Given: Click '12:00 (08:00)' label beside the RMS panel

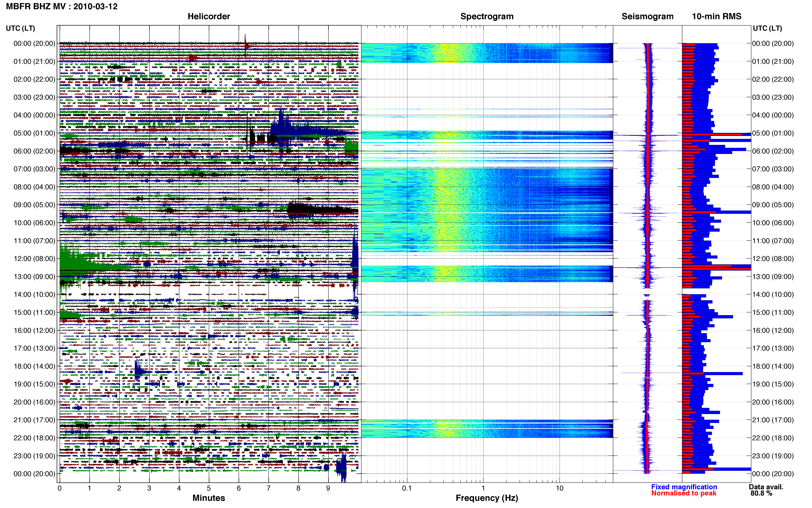Looking at the screenshot, I should click(x=773, y=259).
